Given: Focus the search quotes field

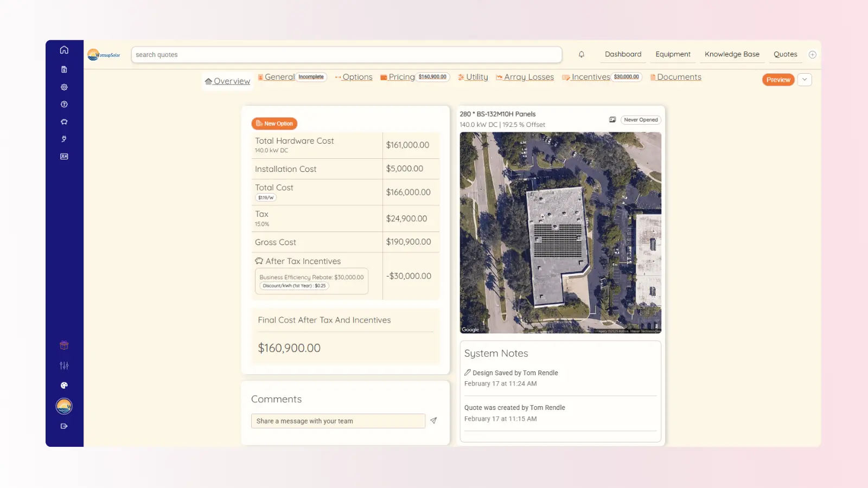Looking at the screenshot, I should pos(347,55).
